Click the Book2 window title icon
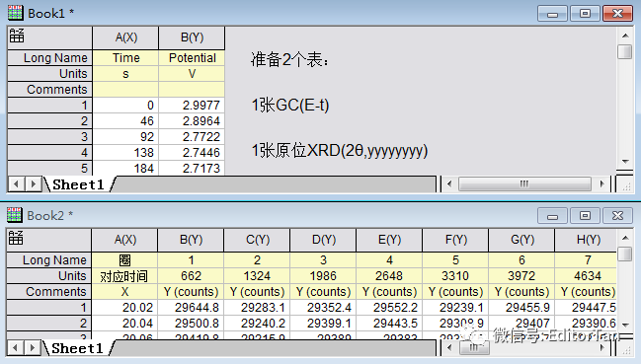 15,215
